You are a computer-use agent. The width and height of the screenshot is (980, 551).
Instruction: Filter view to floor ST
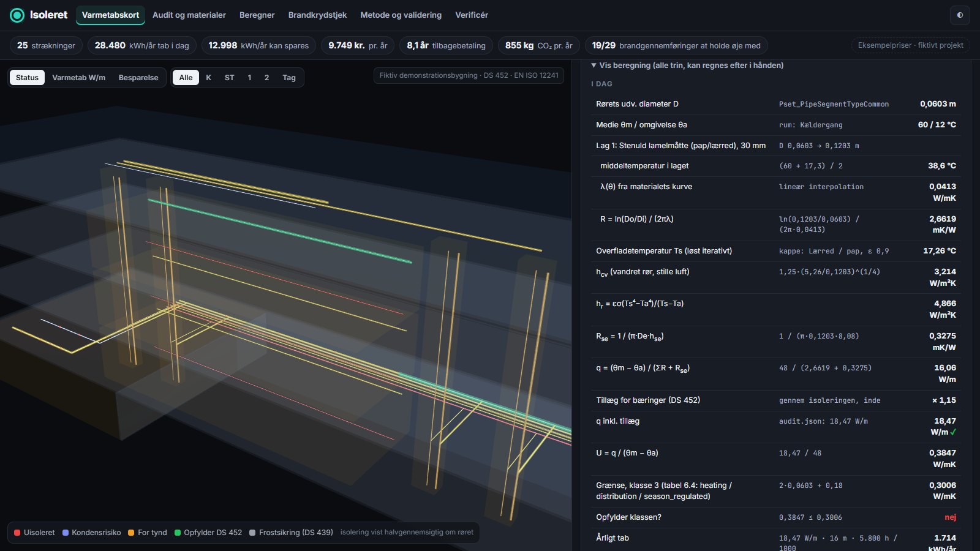coord(230,78)
